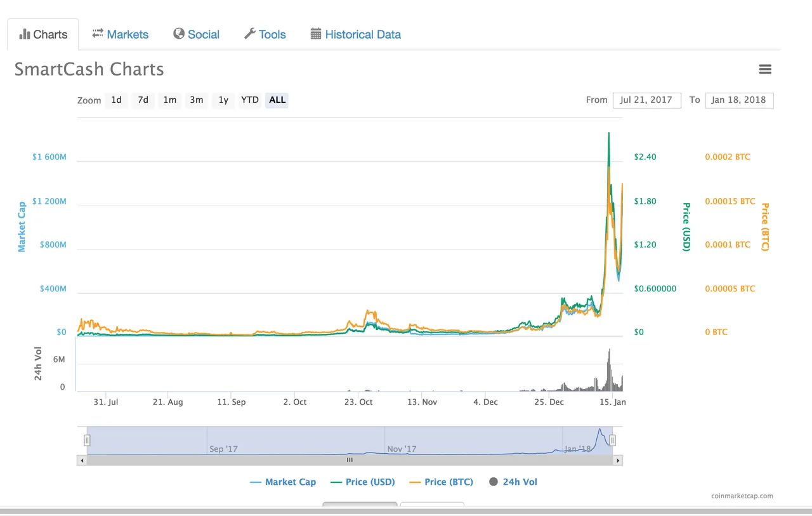This screenshot has height=516, width=812.
Task: Toggle Price (USD) series in legend
Action: [x=363, y=482]
